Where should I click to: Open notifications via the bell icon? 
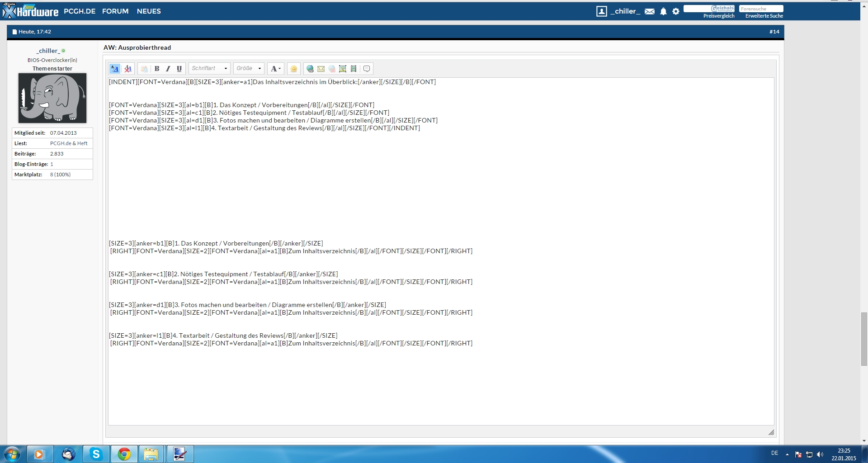coord(663,11)
